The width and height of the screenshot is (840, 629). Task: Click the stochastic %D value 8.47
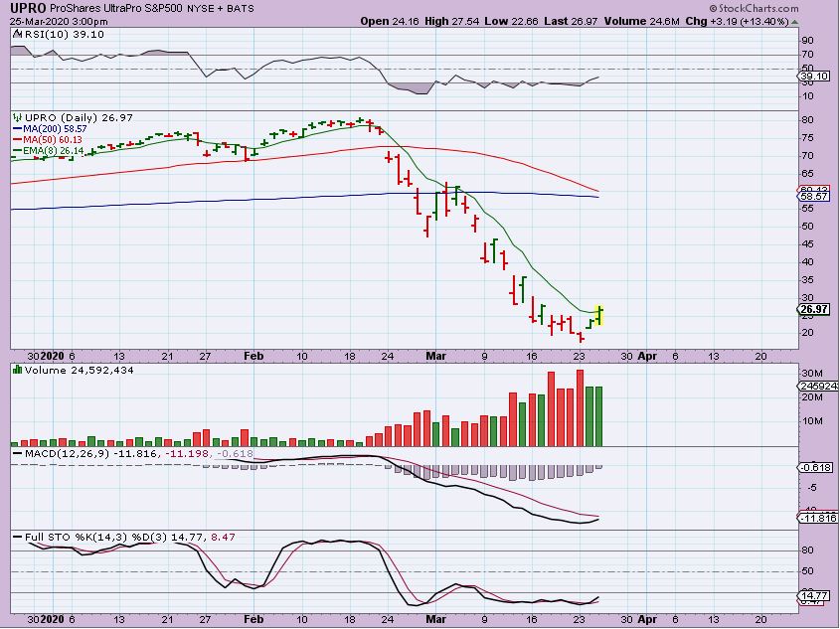223,537
